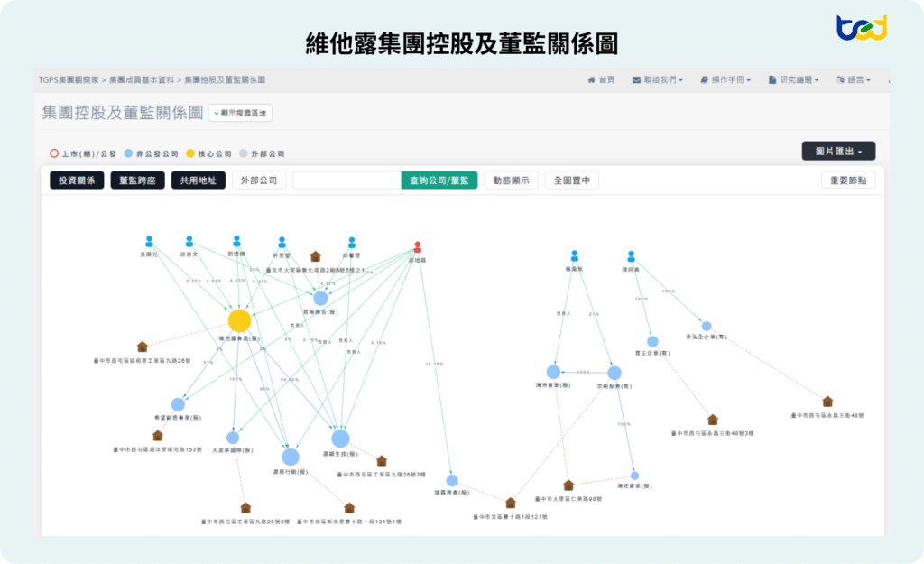This screenshot has width=924, height=564.
Task: Open the 研究議題 menu
Action: [794, 79]
